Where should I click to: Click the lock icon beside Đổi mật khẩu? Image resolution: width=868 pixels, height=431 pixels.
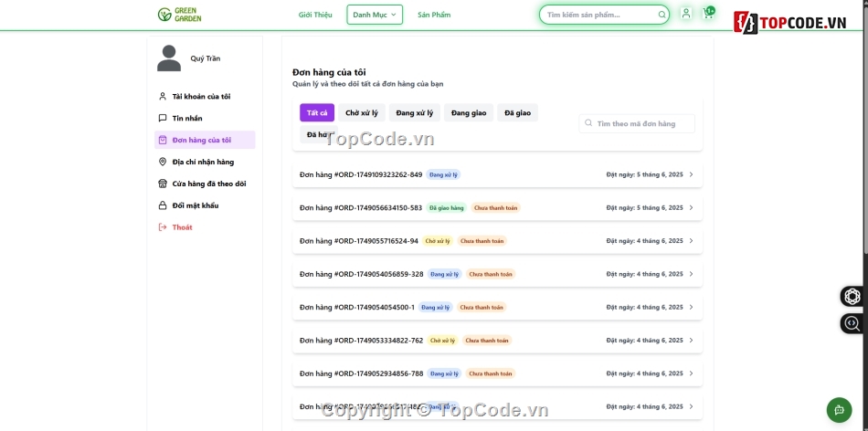pos(163,205)
